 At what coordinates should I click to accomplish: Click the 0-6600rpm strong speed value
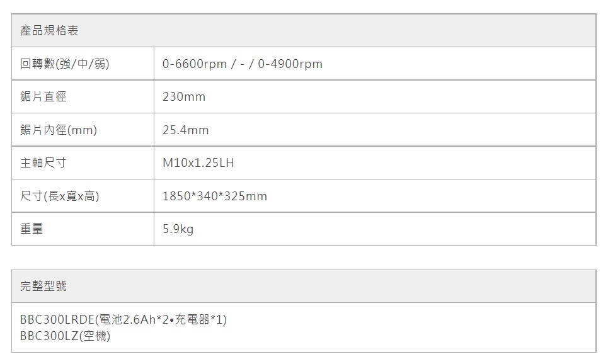[194, 64]
